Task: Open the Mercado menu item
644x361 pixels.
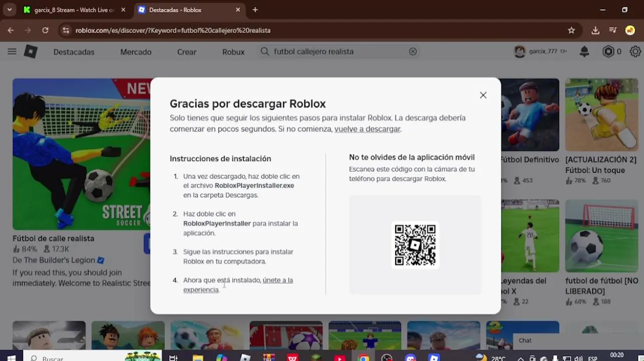Action: 135,52
